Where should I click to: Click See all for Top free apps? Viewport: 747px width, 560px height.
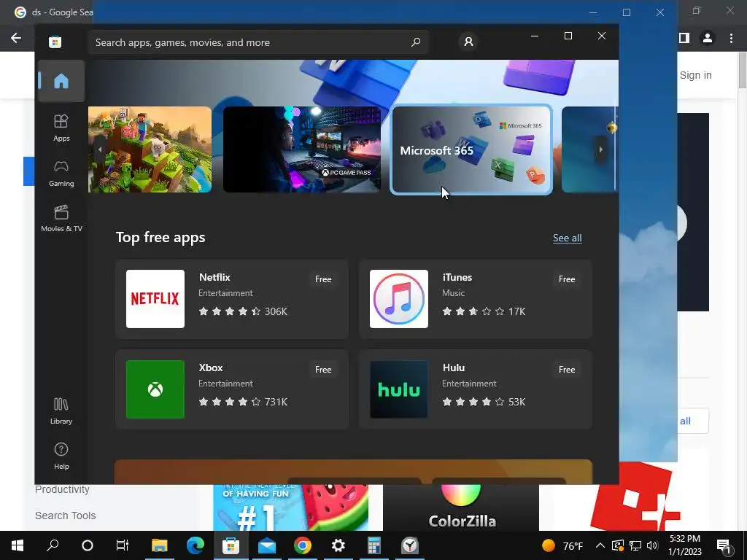coord(567,238)
